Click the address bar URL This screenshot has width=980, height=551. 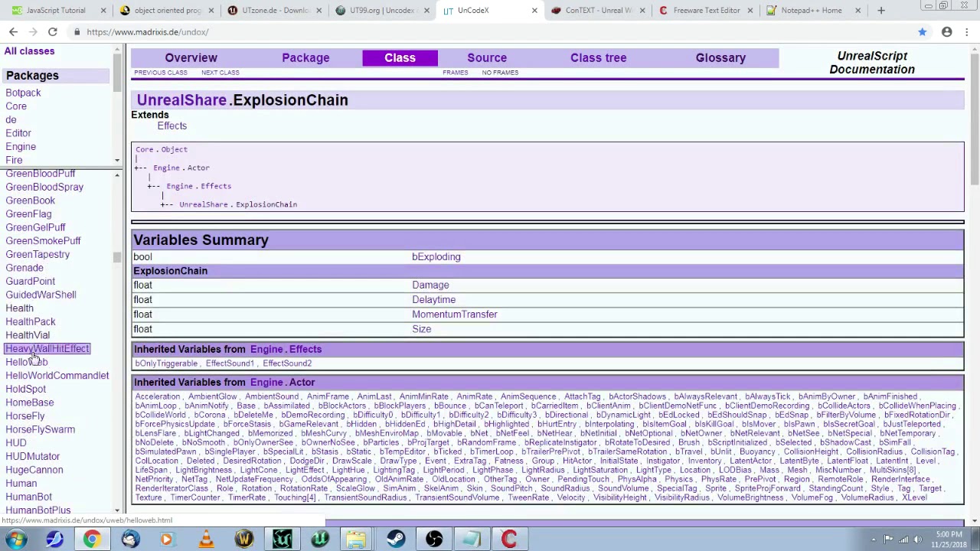coord(147,32)
